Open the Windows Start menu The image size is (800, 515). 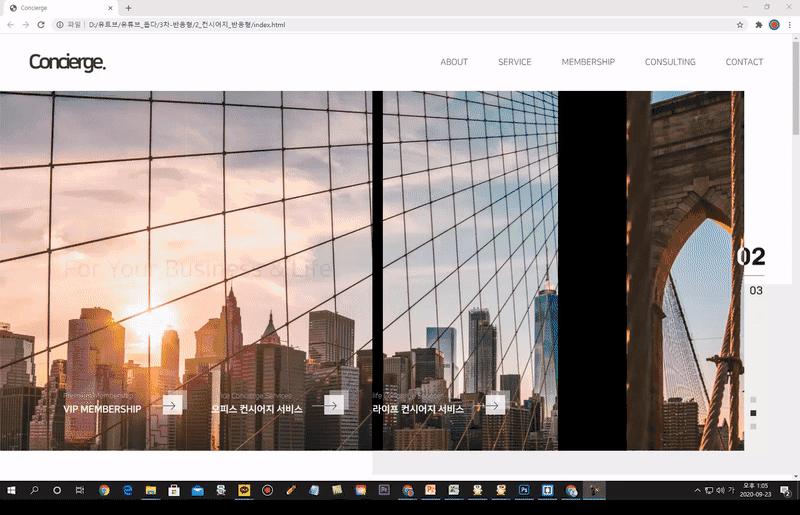pyautogui.click(x=11, y=491)
